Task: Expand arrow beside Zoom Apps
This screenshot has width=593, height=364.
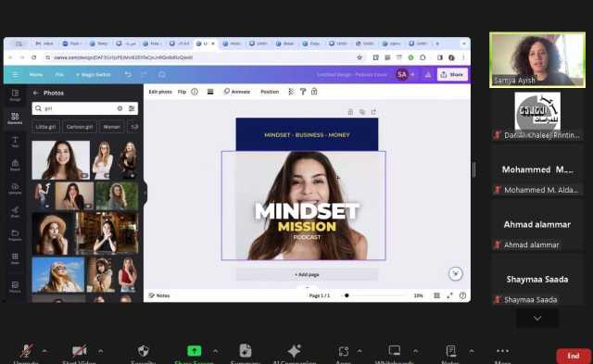Action: point(360,351)
